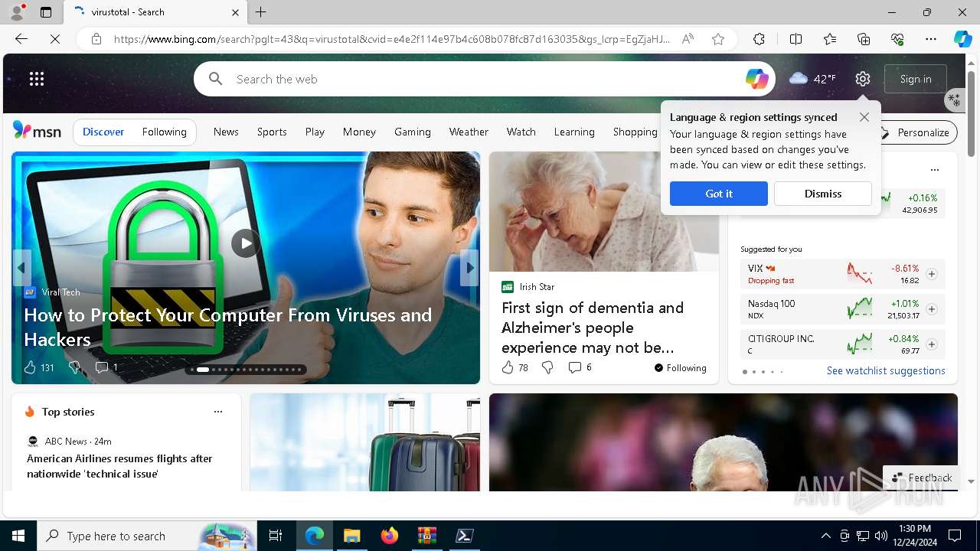980x551 pixels.
Task: Open Top stories more options
Action: pyautogui.click(x=218, y=412)
